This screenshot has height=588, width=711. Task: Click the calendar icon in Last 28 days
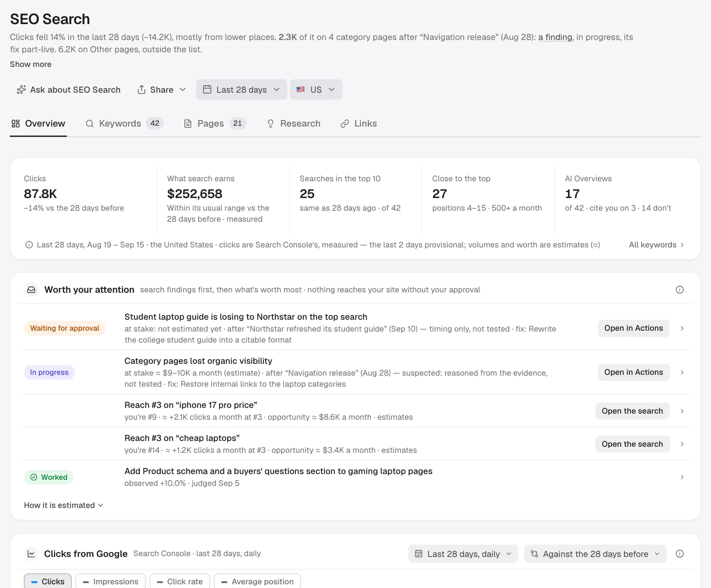207,89
